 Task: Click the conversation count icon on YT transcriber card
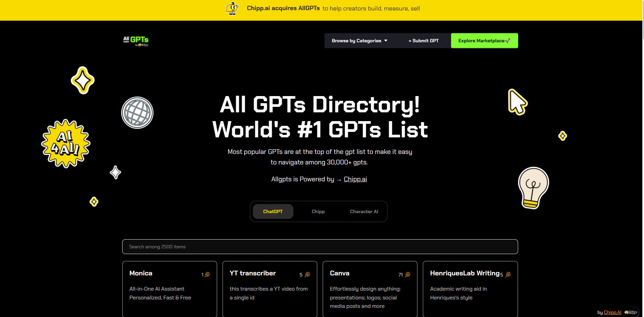(x=307, y=274)
